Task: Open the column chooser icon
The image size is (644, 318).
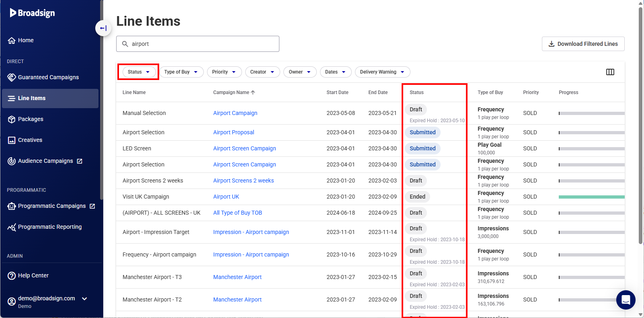Action: coord(610,72)
